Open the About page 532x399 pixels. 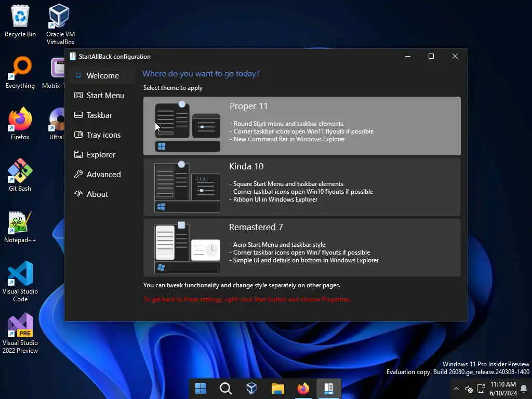102,194
